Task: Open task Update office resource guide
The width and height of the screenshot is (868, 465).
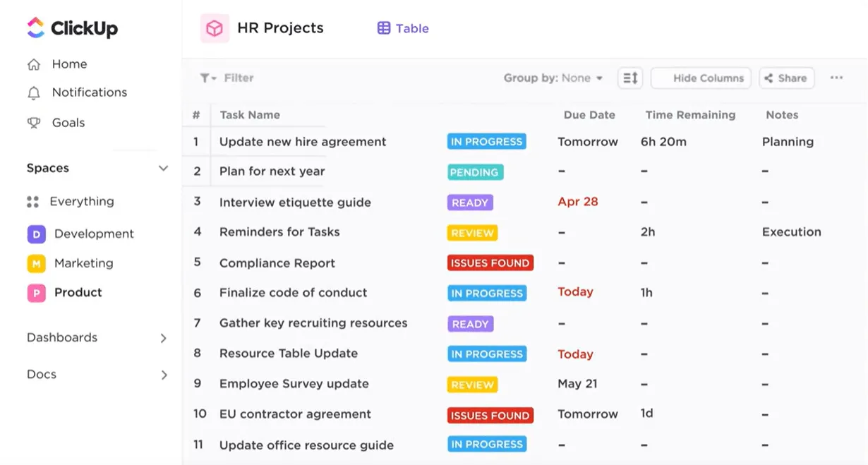Action: pos(306,445)
